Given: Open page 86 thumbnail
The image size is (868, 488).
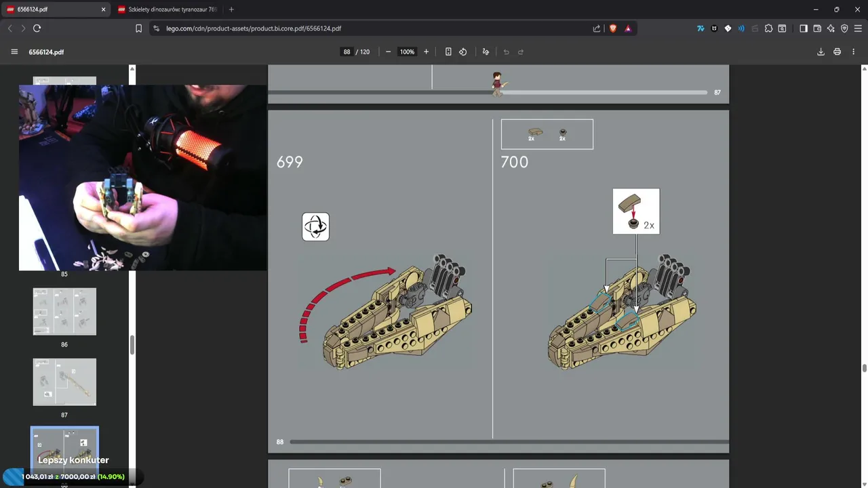Looking at the screenshot, I should coord(64,312).
